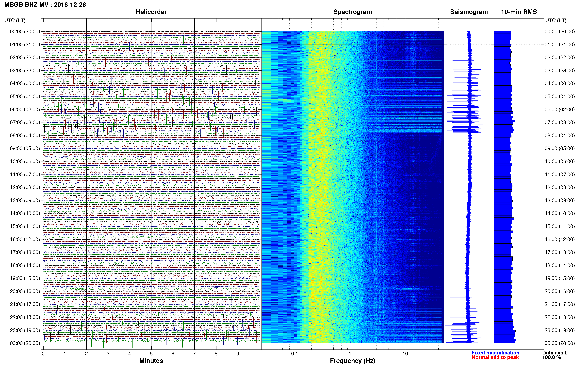Click minute tick label 0 on helicorder axis
This screenshot has width=588, height=368.
tap(43, 354)
